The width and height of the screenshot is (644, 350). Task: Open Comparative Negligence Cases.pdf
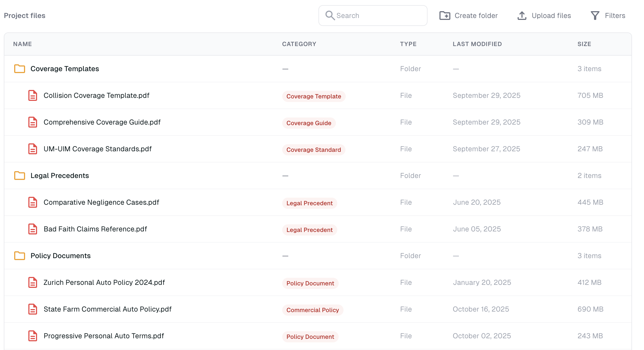pyautogui.click(x=101, y=202)
